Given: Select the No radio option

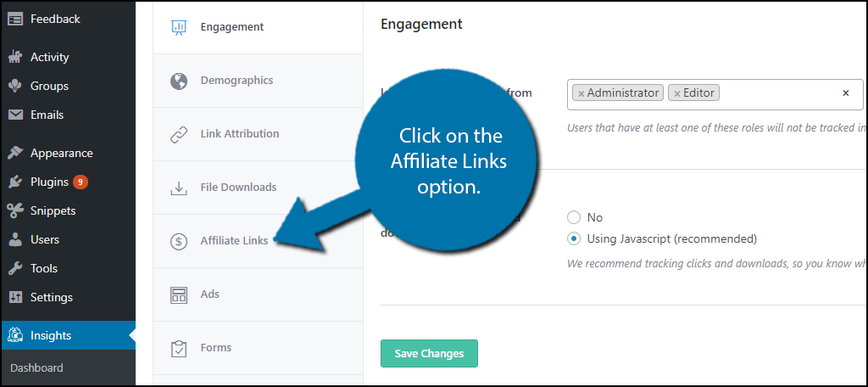Looking at the screenshot, I should (574, 217).
